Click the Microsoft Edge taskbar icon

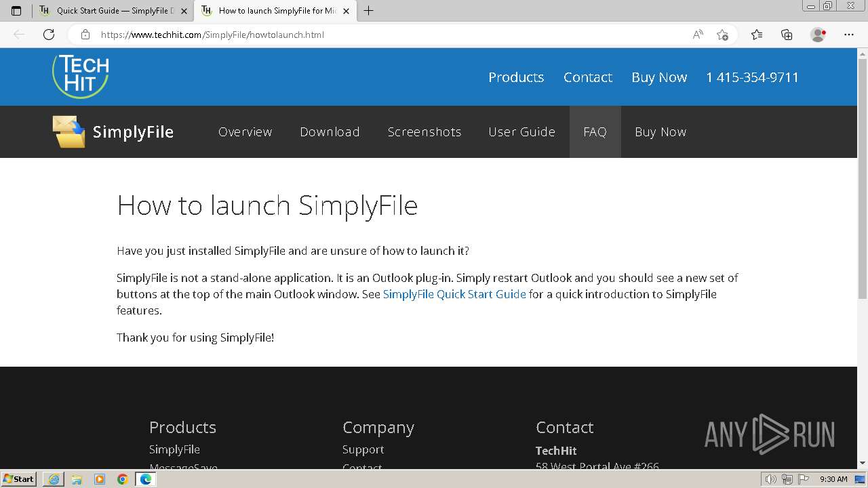[146, 479]
